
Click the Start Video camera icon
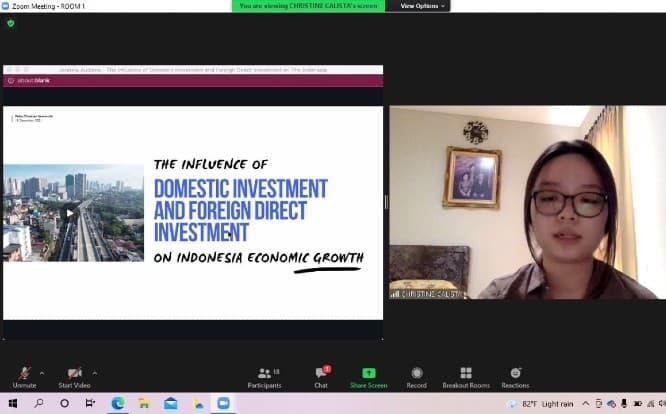(74, 373)
